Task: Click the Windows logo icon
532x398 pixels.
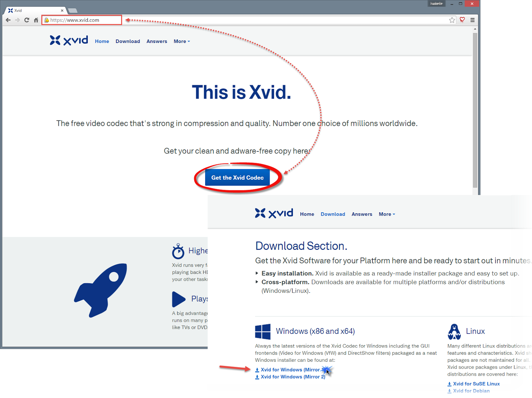Action: click(263, 331)
